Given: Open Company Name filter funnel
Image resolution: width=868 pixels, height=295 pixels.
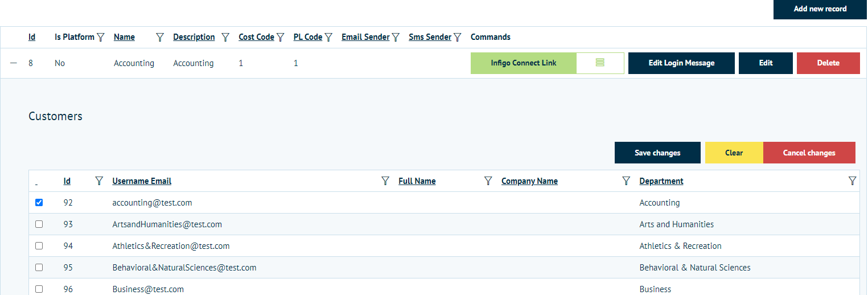Looking at the screenshot, I should tap(626, 181).
